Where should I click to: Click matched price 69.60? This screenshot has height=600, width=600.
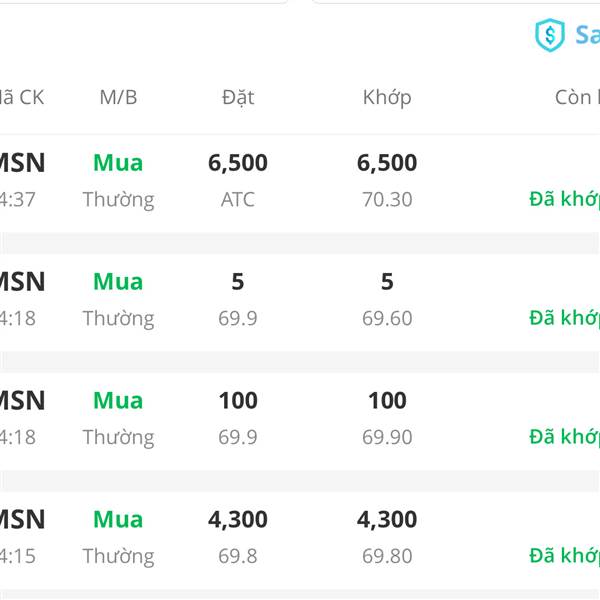(x=387, y=318)
